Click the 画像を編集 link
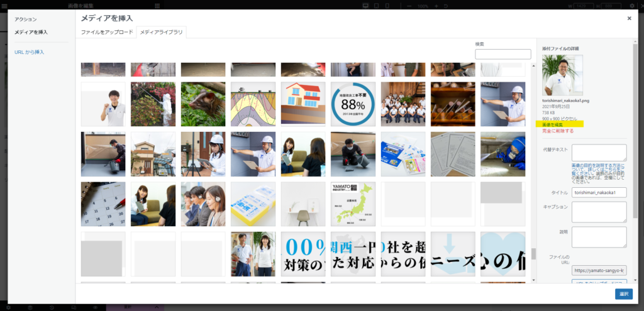Screen dimensions: 644x311 (552, 124)
